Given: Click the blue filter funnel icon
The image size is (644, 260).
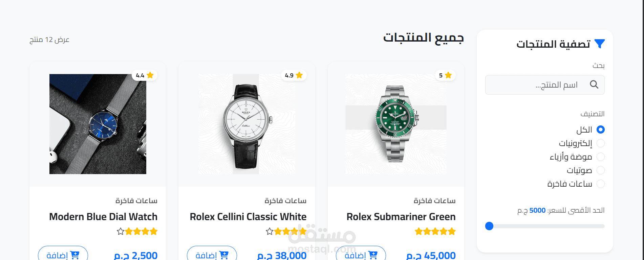Looking at the screenshot, I should pyautogui.click(x=600, y=44).
